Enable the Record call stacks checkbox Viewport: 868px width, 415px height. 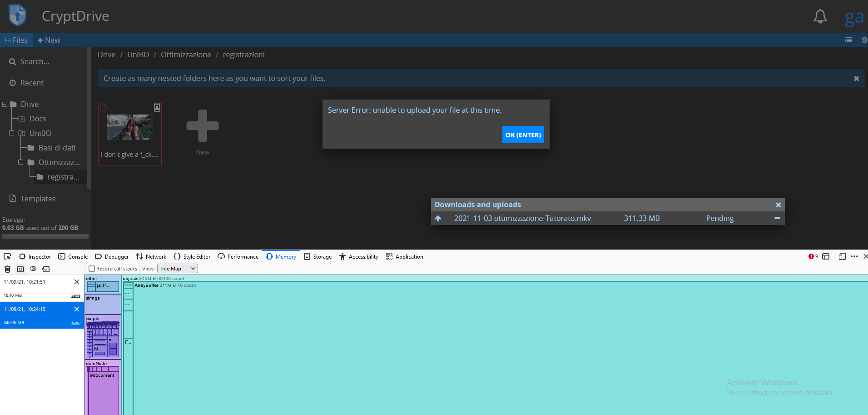click(92, 268)
